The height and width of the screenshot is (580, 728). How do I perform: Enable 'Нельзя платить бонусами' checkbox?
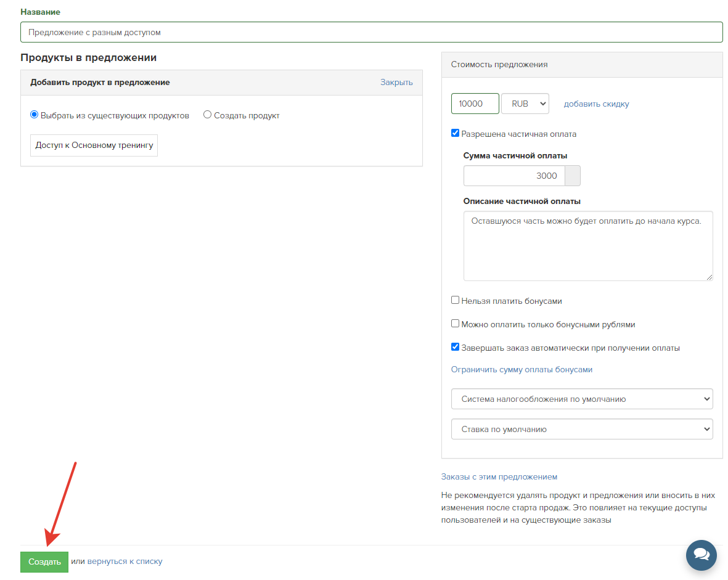[x=456, y=300]
